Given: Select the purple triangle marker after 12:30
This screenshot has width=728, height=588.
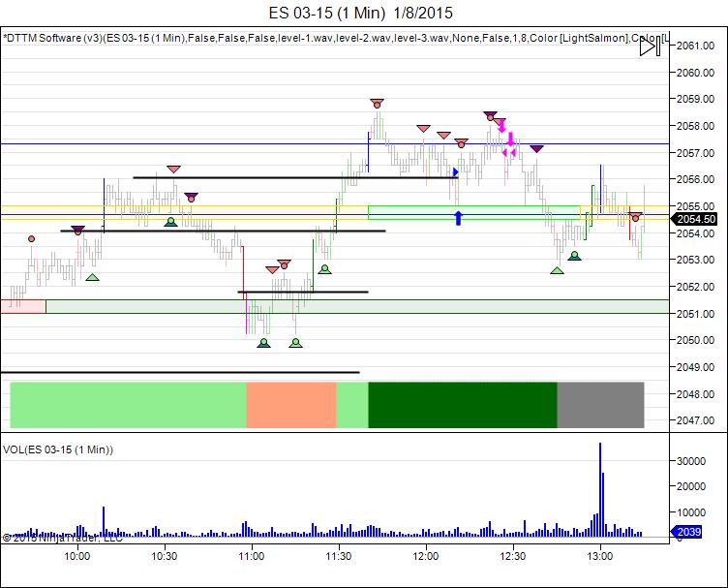Looking at the screenshot, I should coord(536,148).
